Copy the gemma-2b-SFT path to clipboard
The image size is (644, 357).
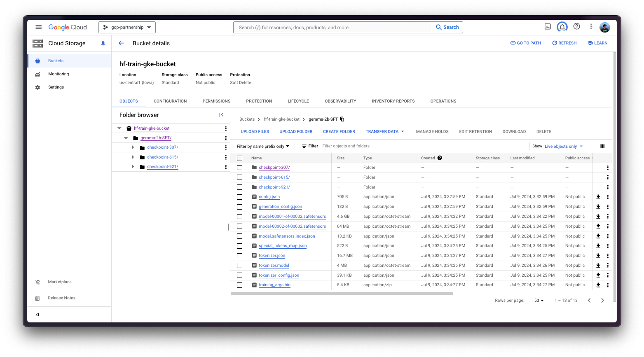click(342, 119)
